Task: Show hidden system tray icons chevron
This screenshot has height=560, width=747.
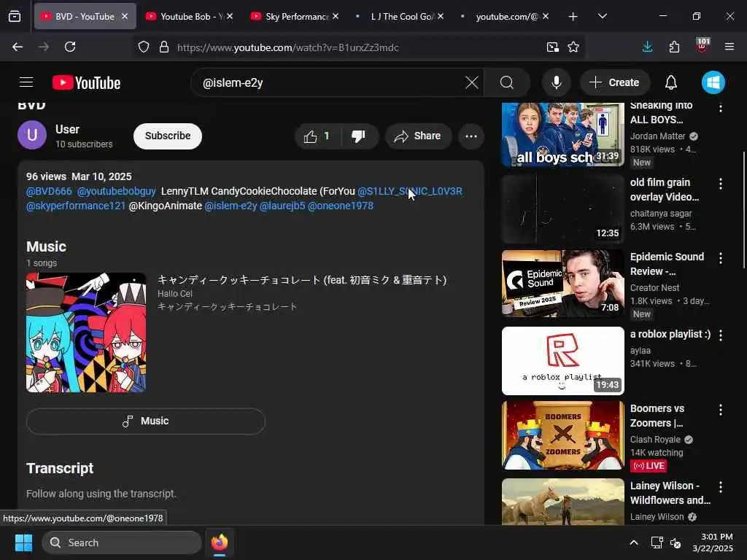Action: [634, 542]
